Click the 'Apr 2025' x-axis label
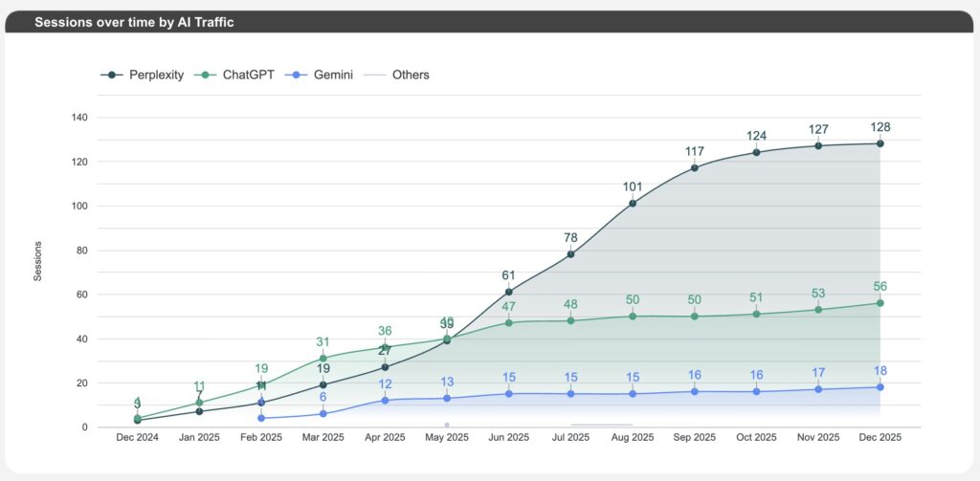 coord(385,437)
